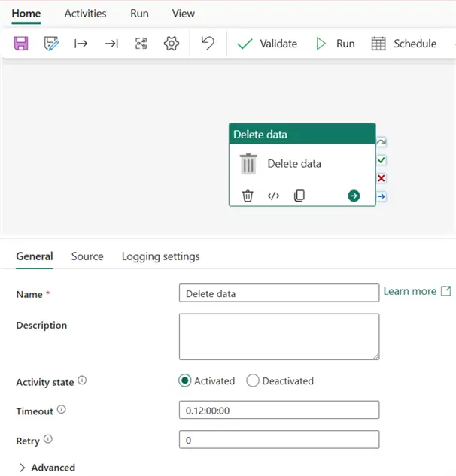Switch to the Source tab

[87, 256]
